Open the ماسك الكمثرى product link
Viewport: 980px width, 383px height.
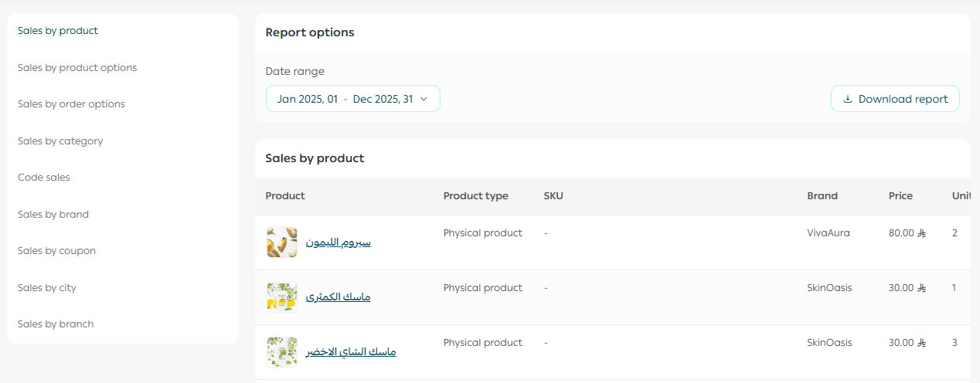(x=339, y=297)
